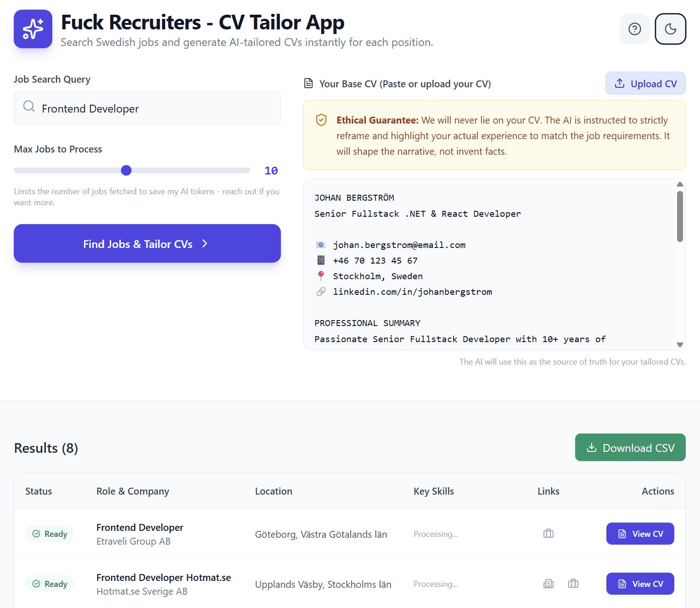Click Frontend Developer Hotmat.se role title
The height and width of the screenshot is (608, 700).
163,577
